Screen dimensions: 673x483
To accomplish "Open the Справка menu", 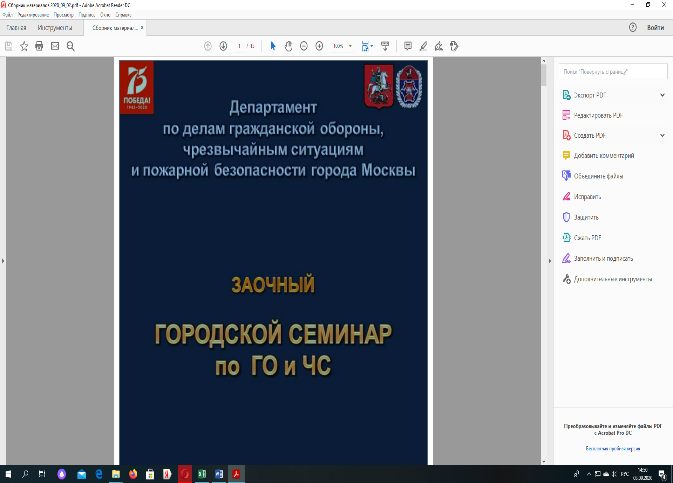I will tap(123, 15).
